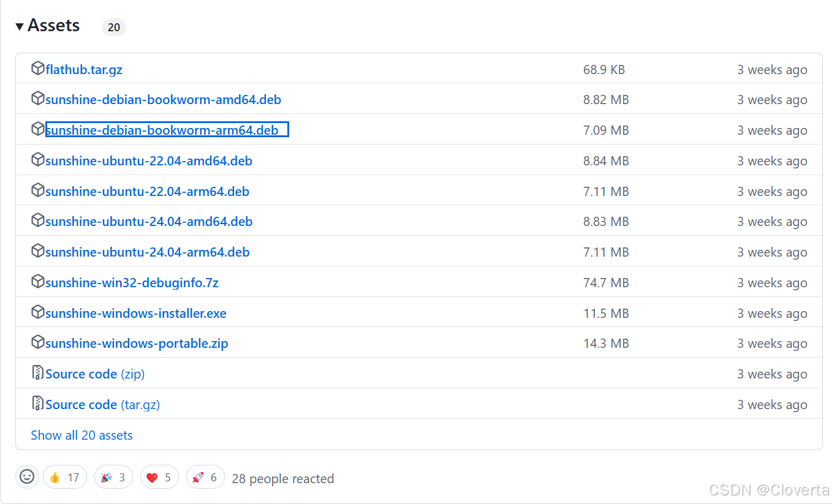The image size is (832, 504).
Task: Click the 74.7 MB file size
Action: (x=606, y=283)
